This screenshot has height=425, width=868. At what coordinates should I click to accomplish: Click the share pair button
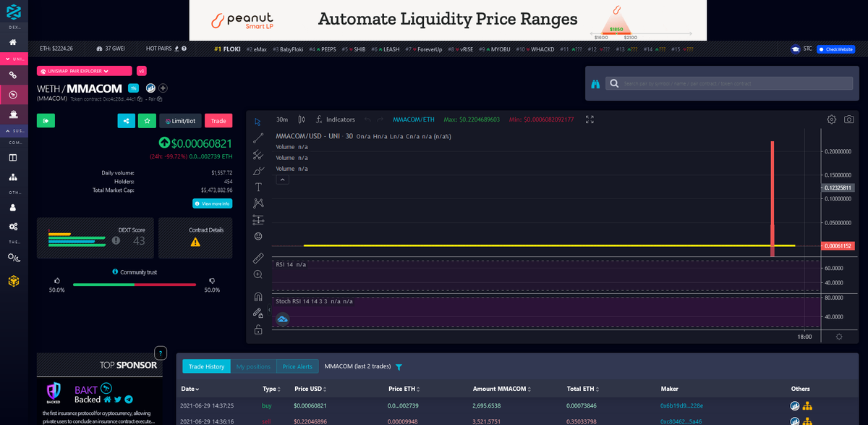127,121
